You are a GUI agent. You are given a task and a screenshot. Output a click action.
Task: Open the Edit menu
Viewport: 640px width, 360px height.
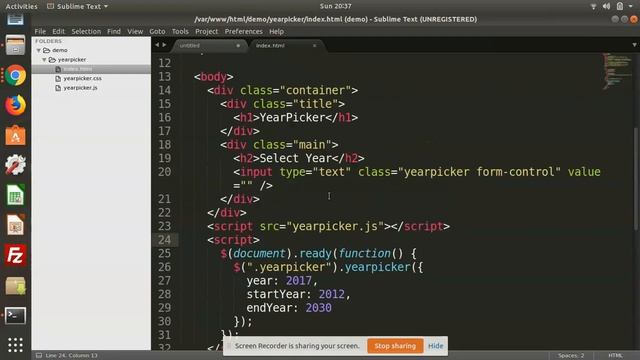pyautogui.click(x=58, y=31)
